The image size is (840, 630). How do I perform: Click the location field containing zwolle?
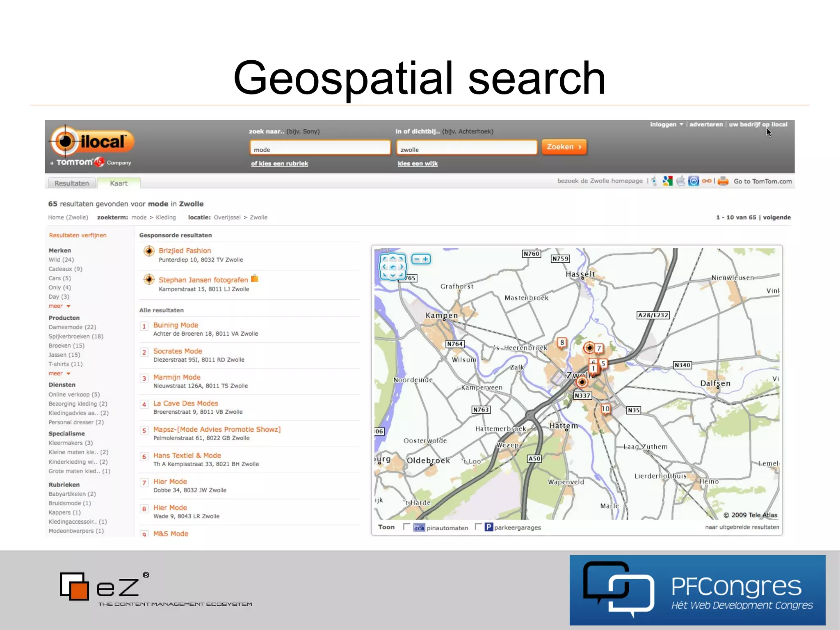[467, 148]
